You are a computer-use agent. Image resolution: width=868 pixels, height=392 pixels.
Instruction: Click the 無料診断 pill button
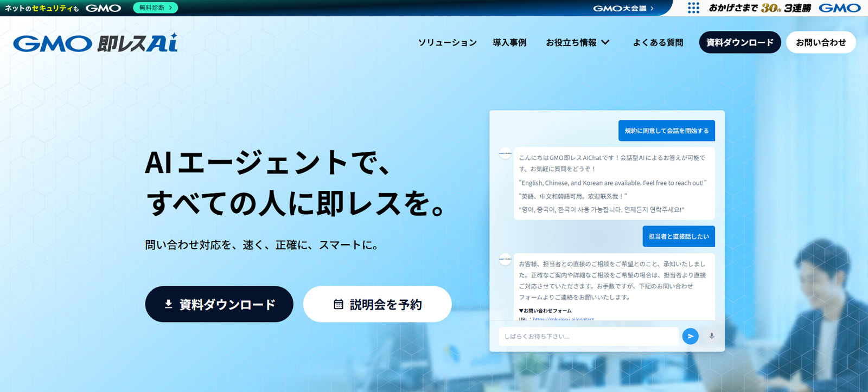click(156, 8)
